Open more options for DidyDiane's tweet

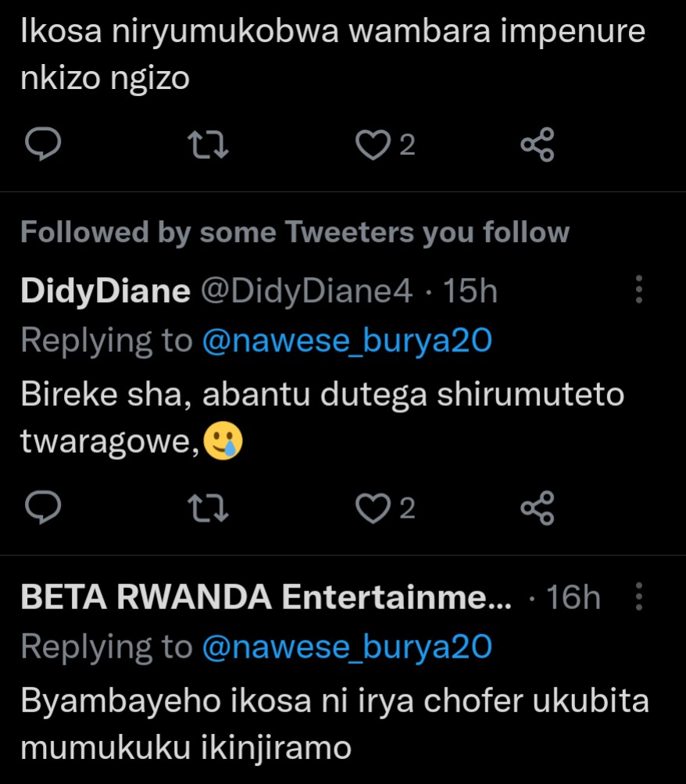[639, 290]
